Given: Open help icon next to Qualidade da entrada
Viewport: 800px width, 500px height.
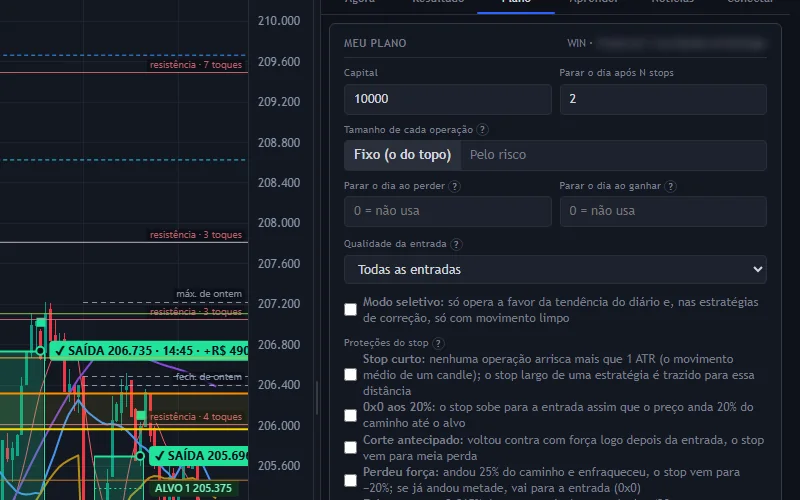Looking at the screenshot, I should tap(456, 244).
